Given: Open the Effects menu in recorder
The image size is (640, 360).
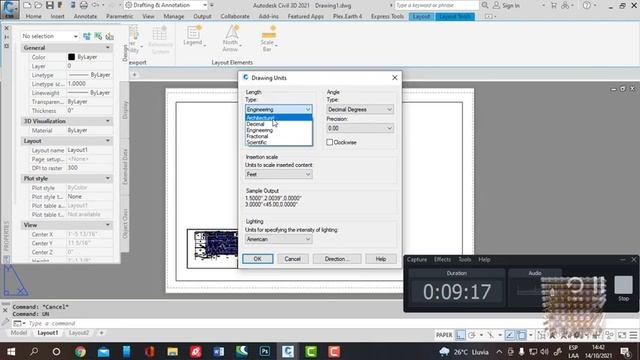Looking at the screenshot, I should tap(442, 260).
